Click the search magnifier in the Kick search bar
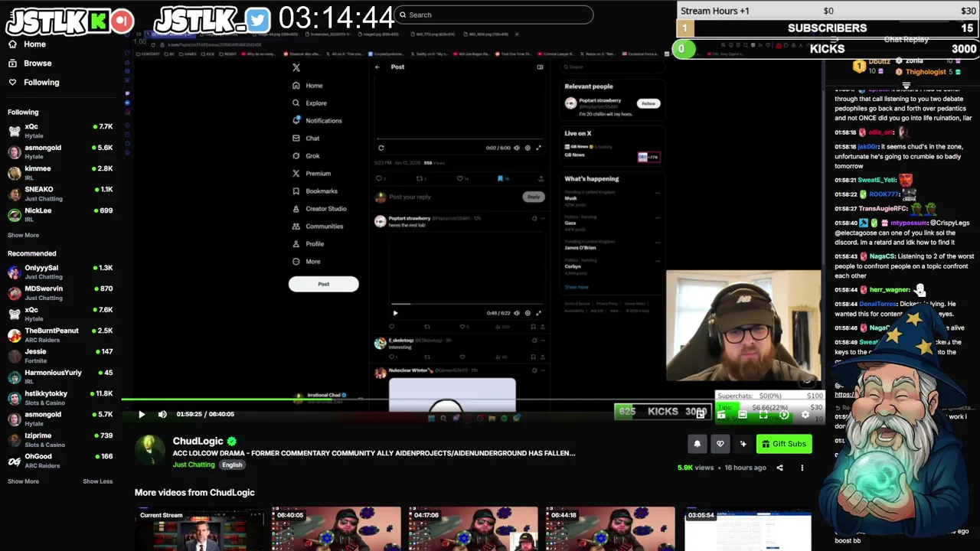 point(403,15)
